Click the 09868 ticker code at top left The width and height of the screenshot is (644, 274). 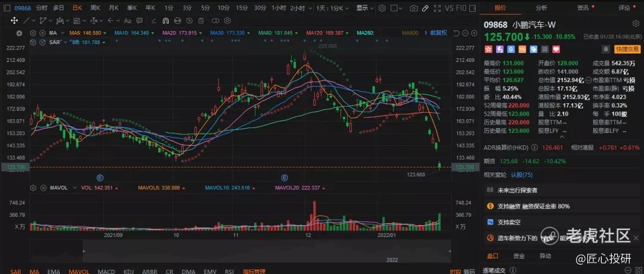[23, 8]
